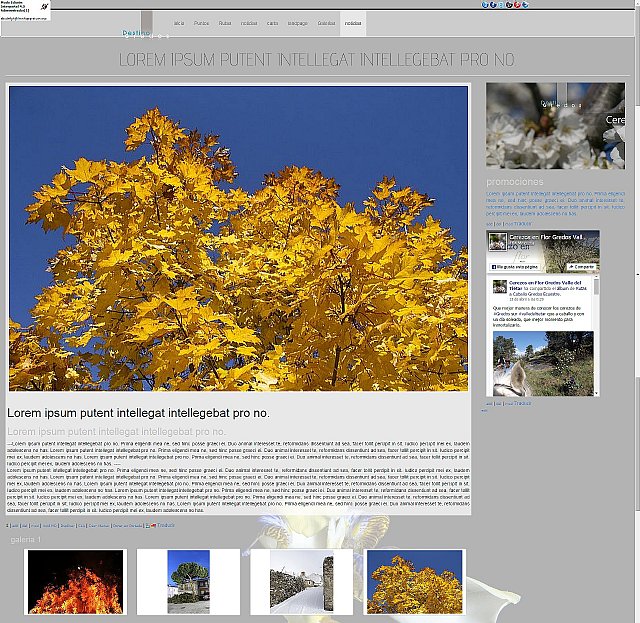Click the Facebook widget scroll down arrow

pos(597,393)
